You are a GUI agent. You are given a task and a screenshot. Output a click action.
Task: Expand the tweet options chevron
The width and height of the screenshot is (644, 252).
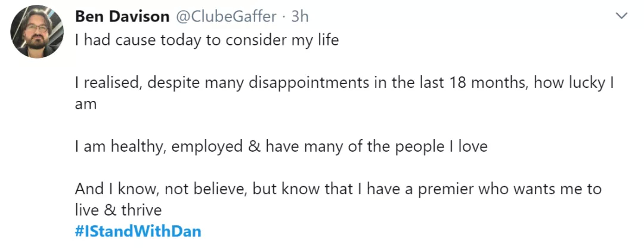click(622, 16)
